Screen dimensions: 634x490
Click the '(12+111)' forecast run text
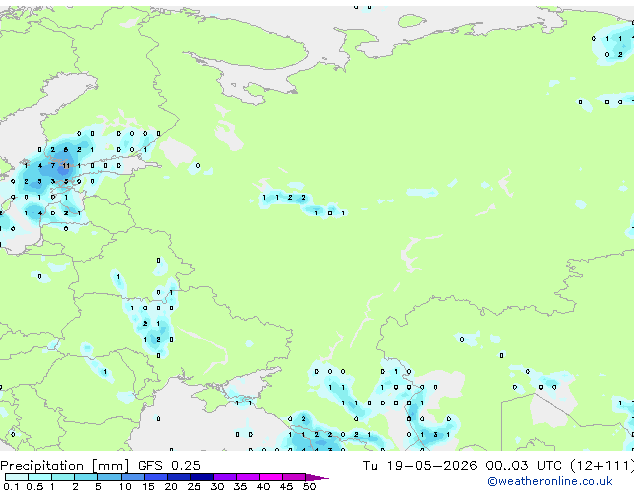(x=602, y=466)
